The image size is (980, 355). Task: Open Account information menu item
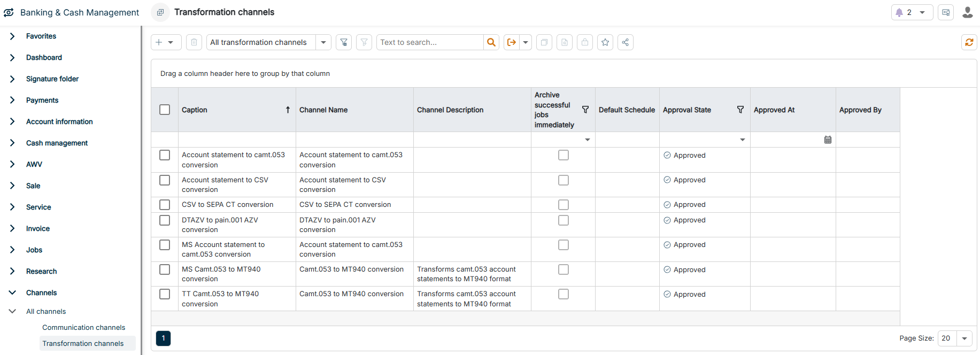[59, 122]
